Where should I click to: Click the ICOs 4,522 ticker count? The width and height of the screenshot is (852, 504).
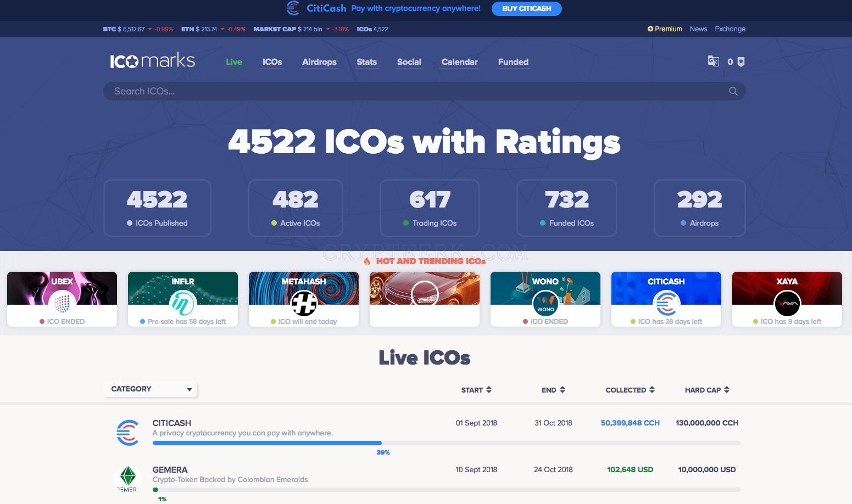pos(372,29)
